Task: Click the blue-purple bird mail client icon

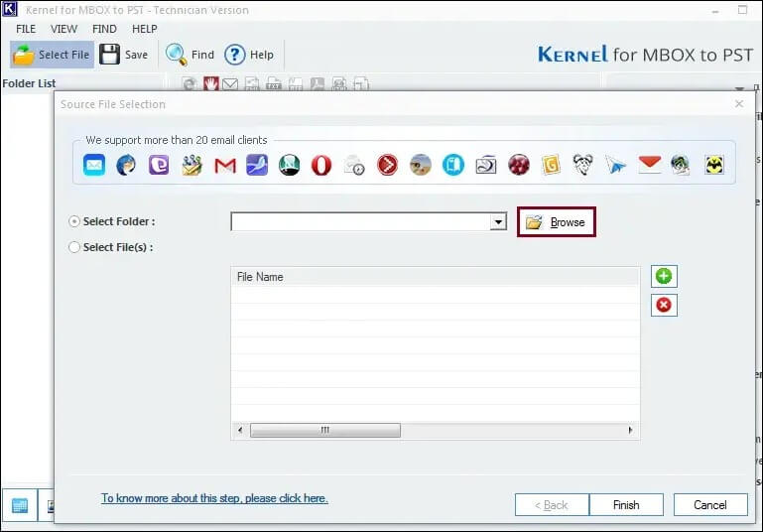Action: point(257,165)
